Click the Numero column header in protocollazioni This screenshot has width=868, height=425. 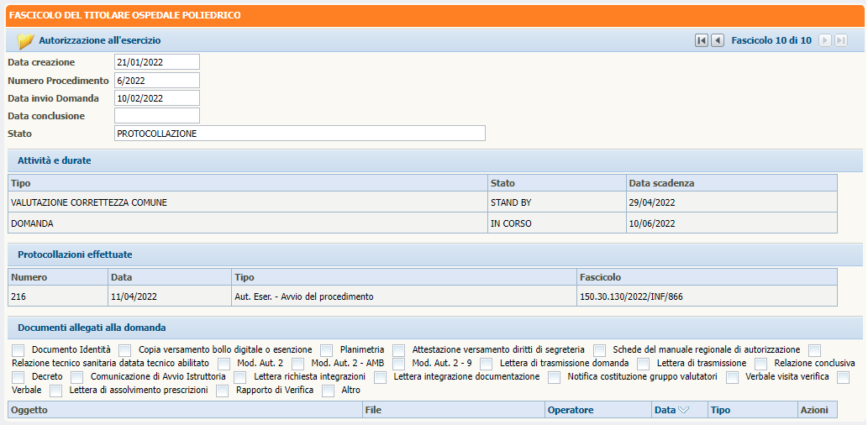(58, 276)
